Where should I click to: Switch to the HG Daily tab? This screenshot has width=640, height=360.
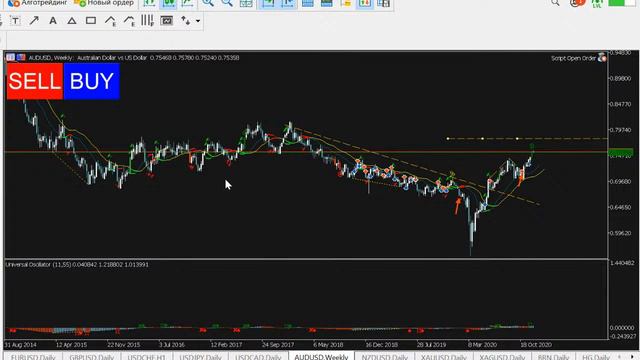(x=596, y=357)
